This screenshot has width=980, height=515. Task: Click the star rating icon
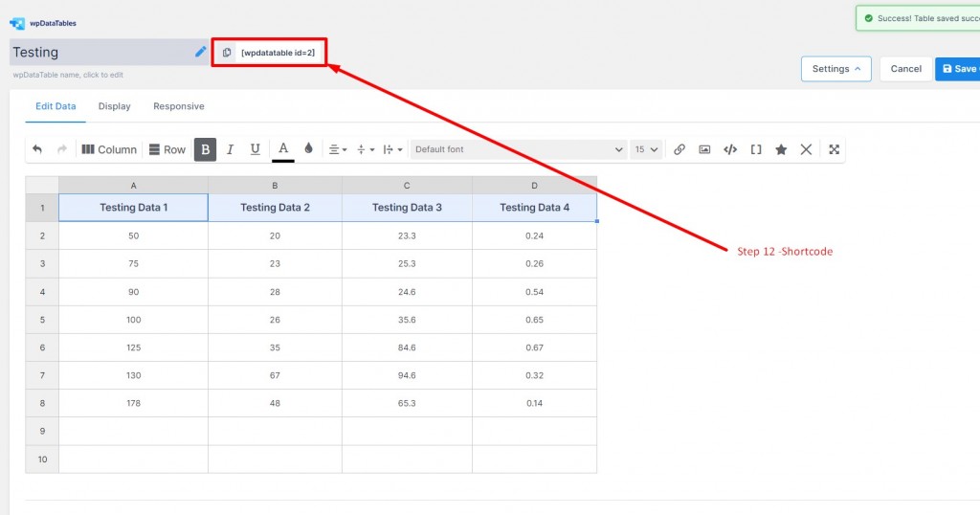coord(781,149)
